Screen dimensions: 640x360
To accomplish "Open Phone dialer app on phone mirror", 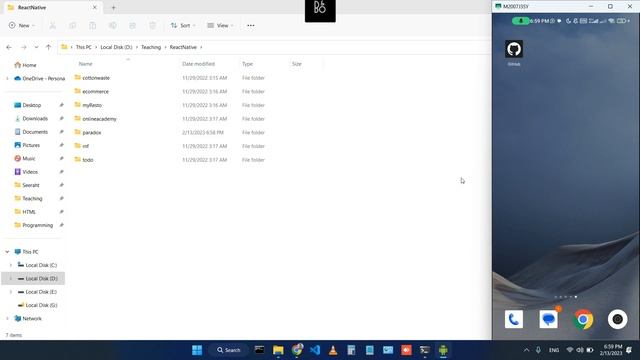I will point(513,319).
